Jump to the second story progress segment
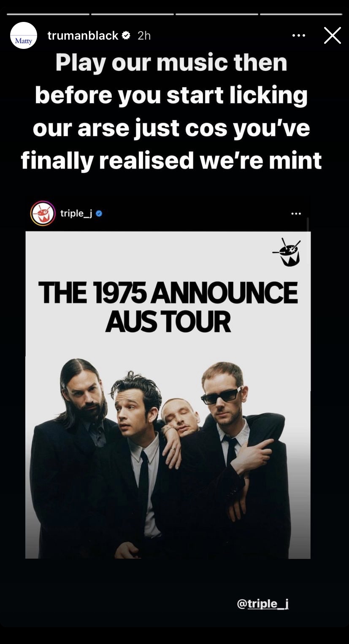349x644 pixels. point(132,14)
